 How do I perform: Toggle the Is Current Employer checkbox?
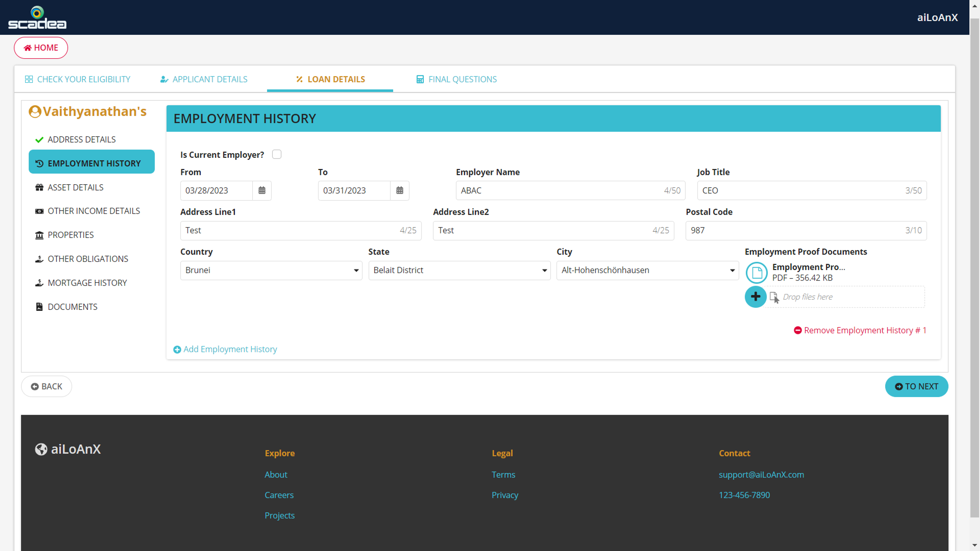(x=277, y=154)
